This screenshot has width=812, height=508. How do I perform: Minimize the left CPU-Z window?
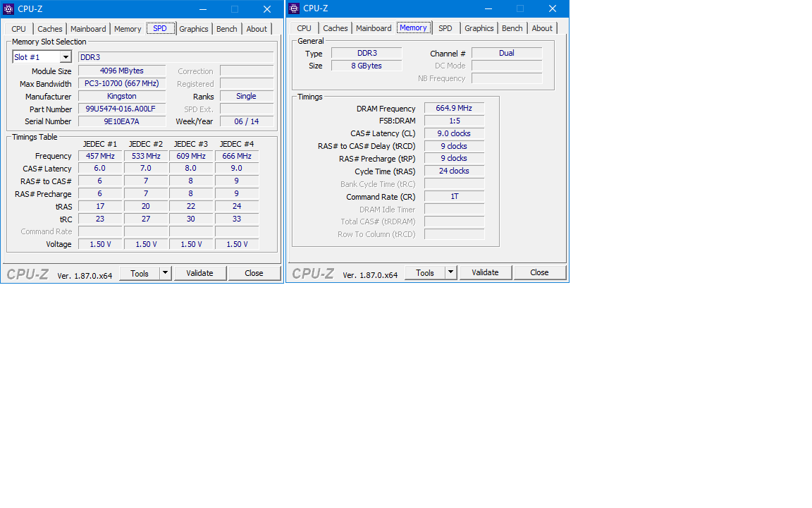202,9
